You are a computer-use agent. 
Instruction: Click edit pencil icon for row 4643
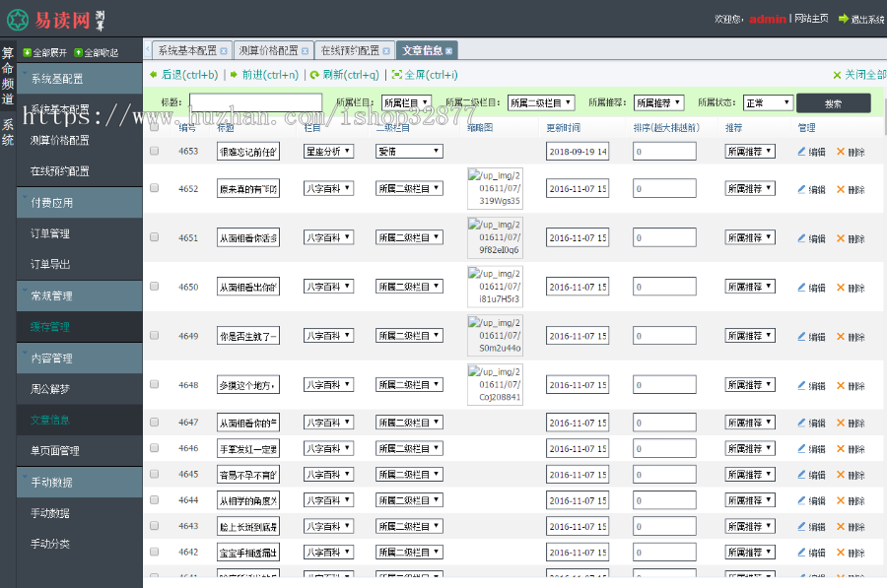(801, 526)
